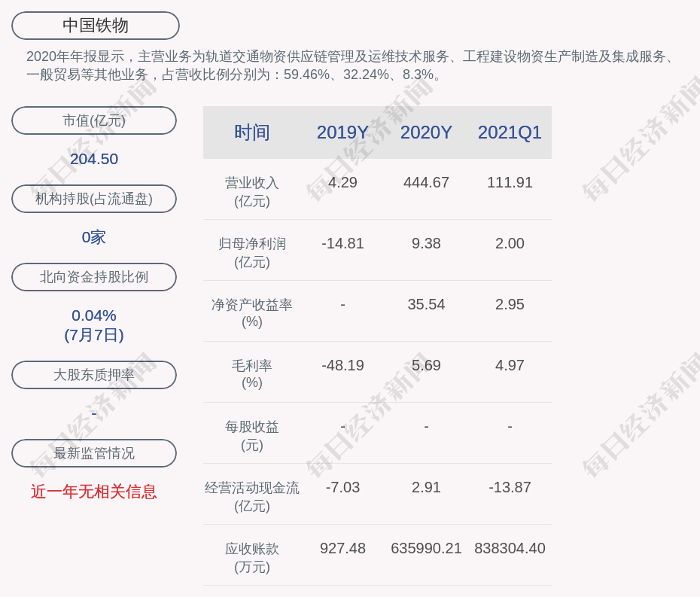Click the 中国铁物 company name pill

pos(96,26)
